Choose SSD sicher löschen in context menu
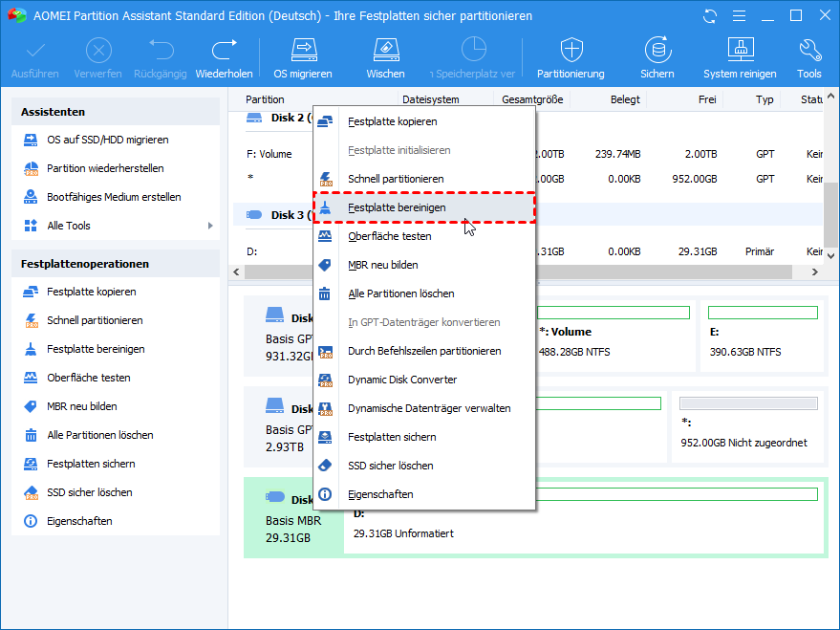840x630 pixels. tap(424, 466)
